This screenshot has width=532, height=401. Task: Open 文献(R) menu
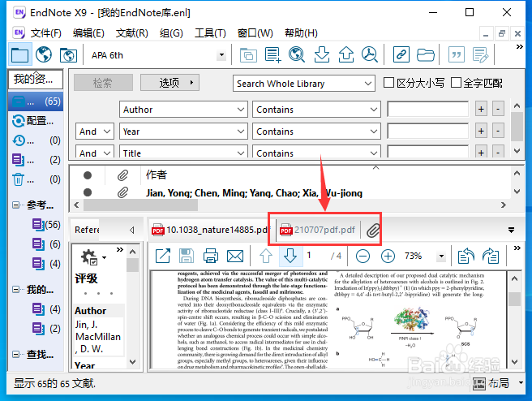[x=132, y=33]
